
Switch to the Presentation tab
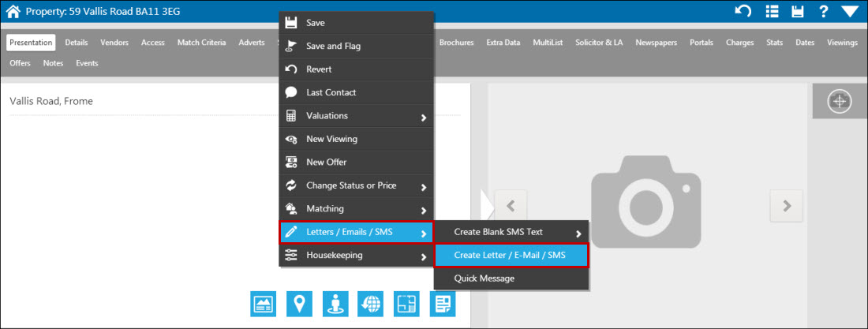pos(31,43)
